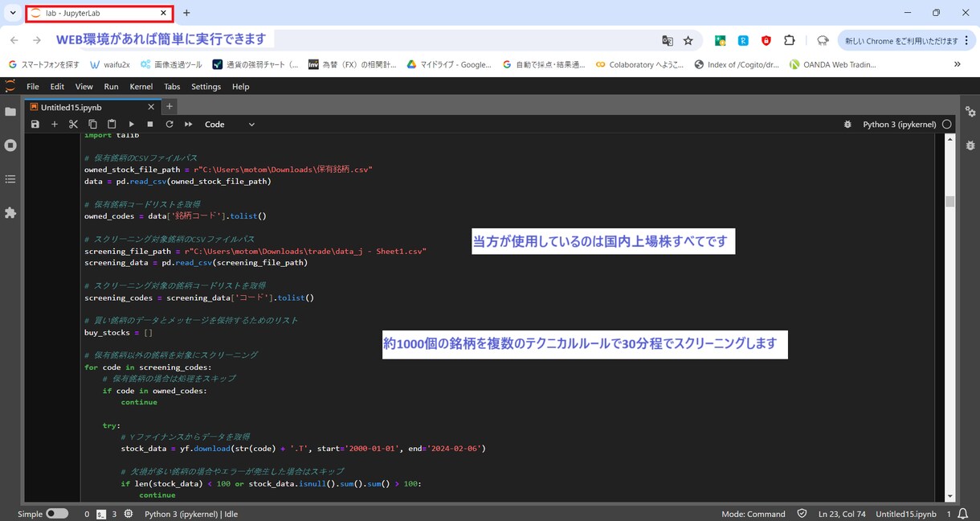
Task: Open the スマートフォンを探す bookmark
Action: pos(44,64)
